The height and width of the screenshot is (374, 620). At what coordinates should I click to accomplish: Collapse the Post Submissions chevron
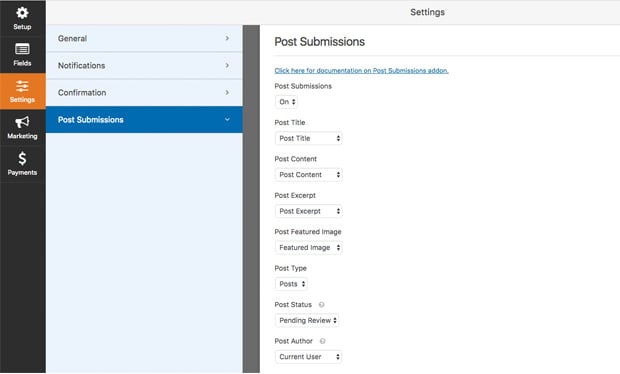tap(227, 119)
